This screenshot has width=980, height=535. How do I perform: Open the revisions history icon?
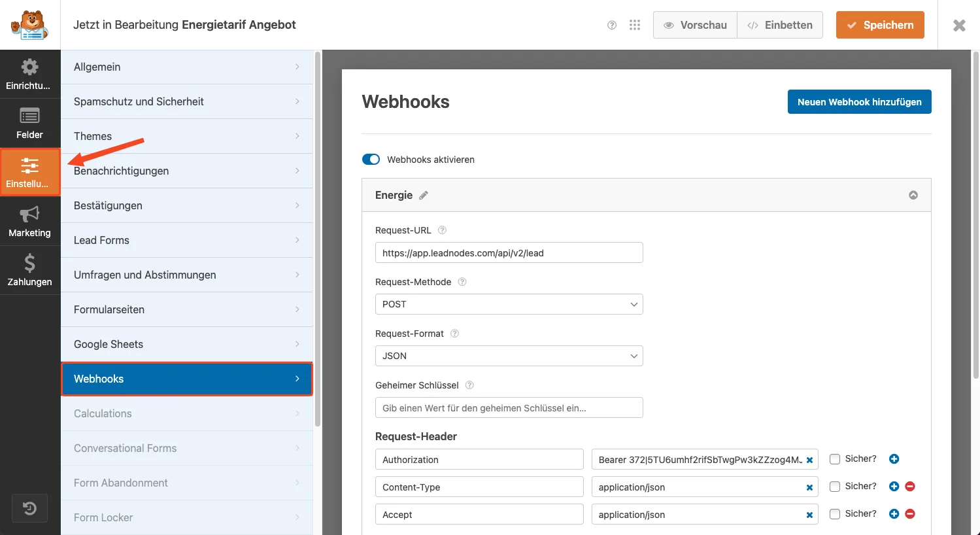click(x=30, y=508)
